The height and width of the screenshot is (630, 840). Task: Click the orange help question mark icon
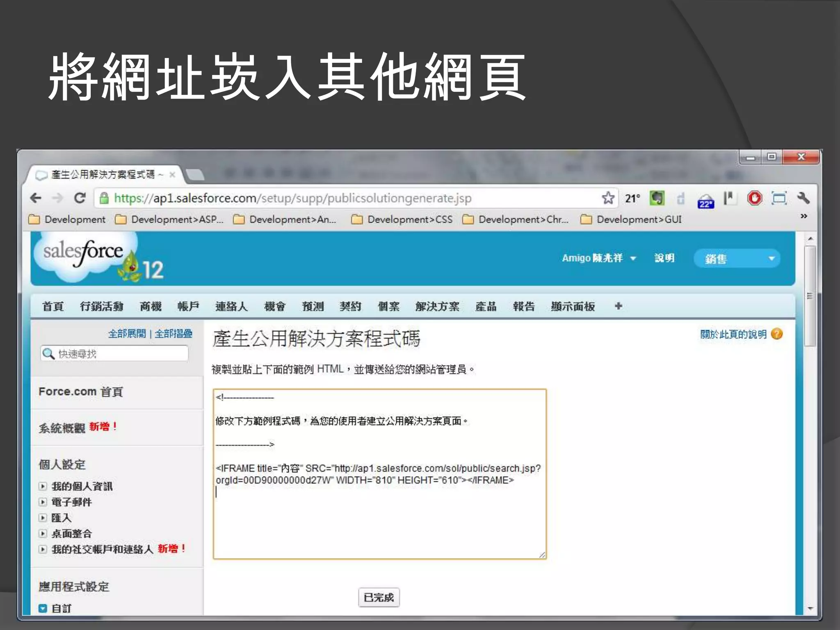click(777, 334)
